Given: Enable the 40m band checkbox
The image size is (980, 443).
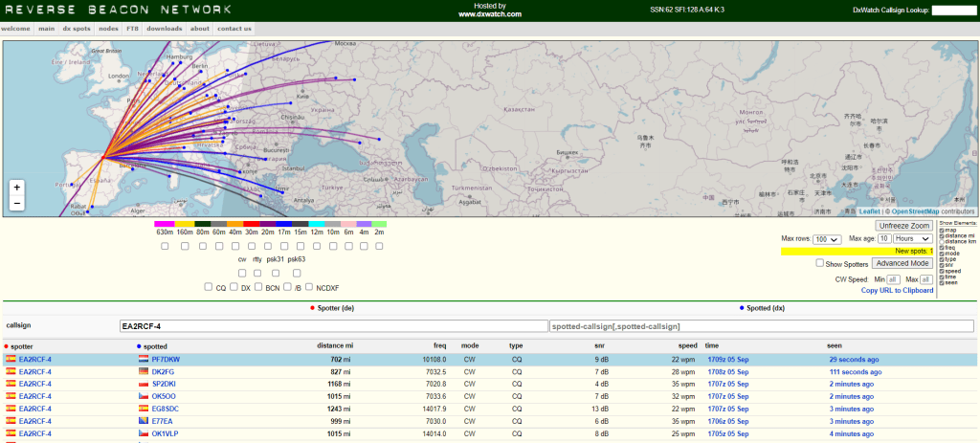Looking at the screenshot, I should pos(235,246).
